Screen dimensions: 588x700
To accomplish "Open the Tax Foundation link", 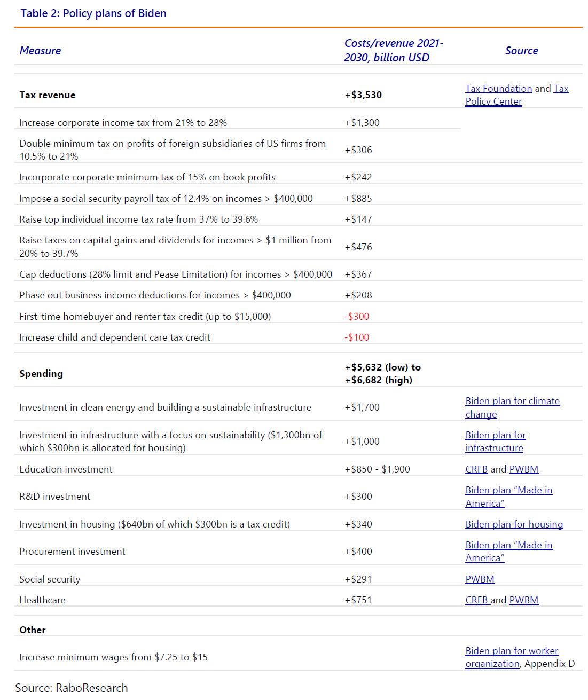I will click(x=498, y=89).
